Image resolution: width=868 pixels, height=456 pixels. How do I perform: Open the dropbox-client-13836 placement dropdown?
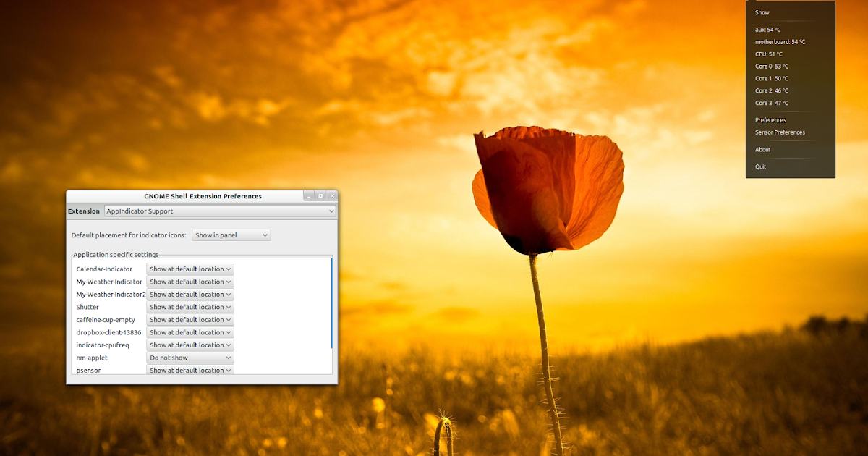coord(190,332)
